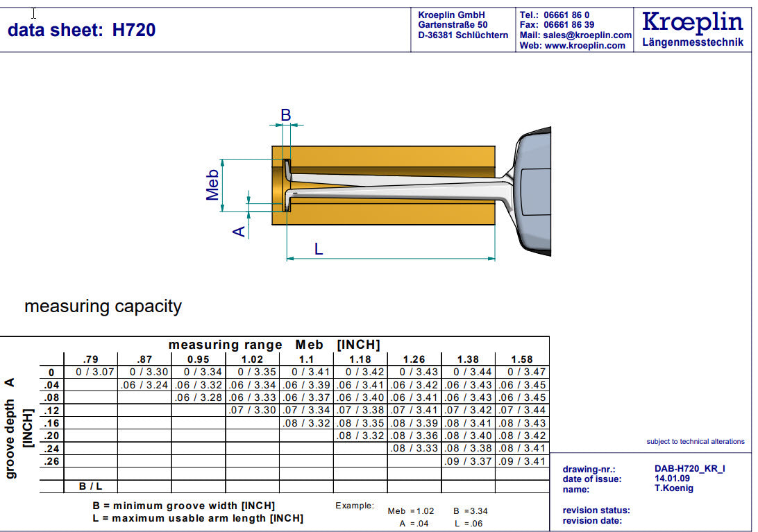758x532 pixels.
Task: Click the "1.58" column header in the table
Action: pos(521,359)
